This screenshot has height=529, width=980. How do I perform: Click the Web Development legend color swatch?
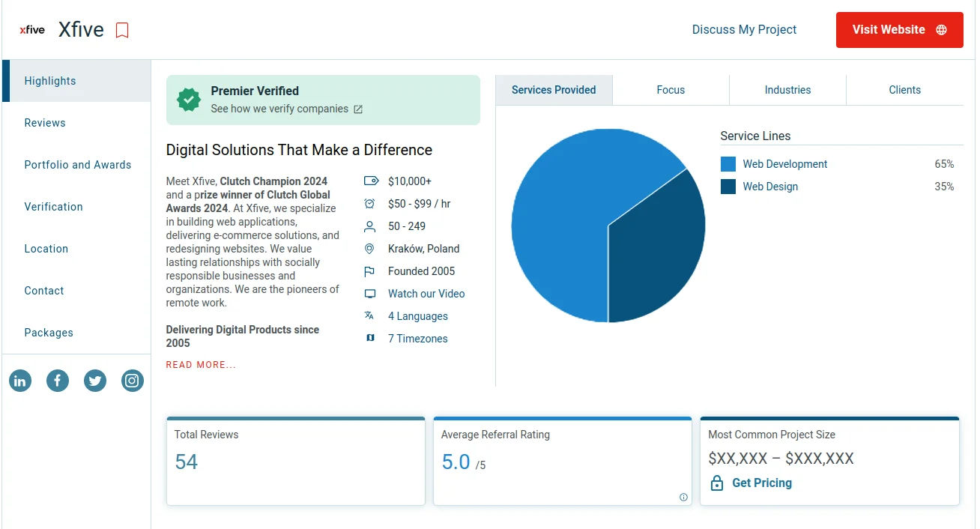(x=728, y=164)
